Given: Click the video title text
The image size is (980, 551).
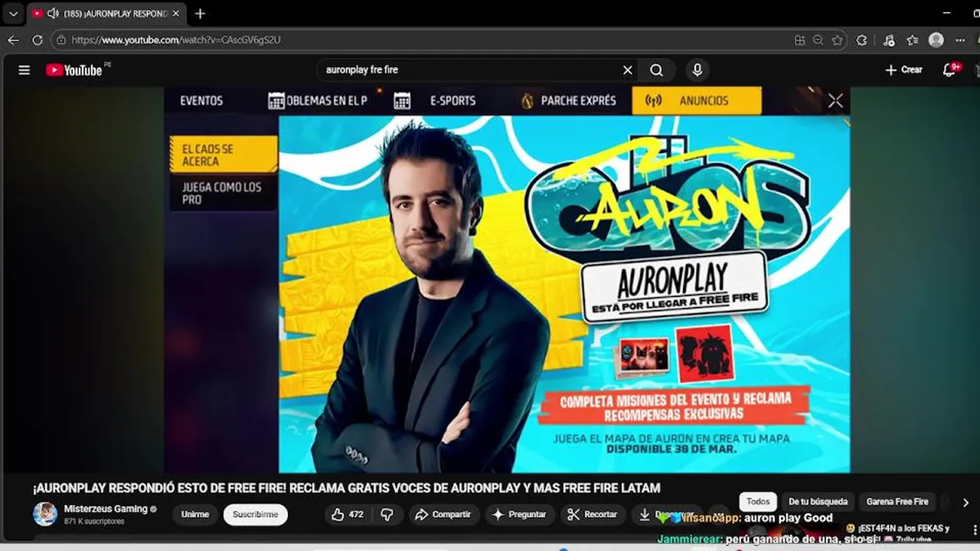Looking at the screenshot, I should 346,487.
